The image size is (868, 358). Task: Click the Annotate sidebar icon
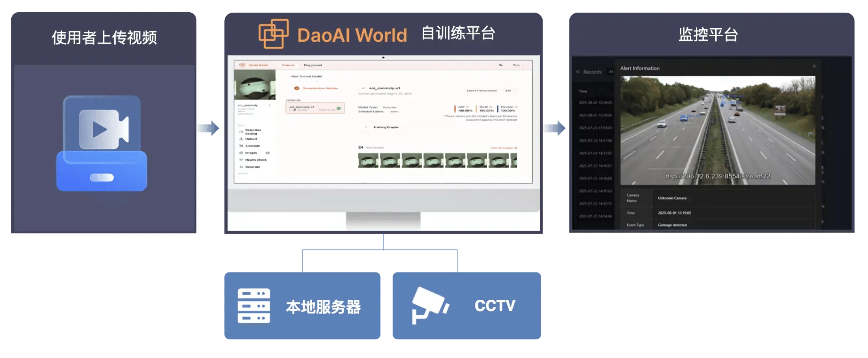(x=241, y=146)
